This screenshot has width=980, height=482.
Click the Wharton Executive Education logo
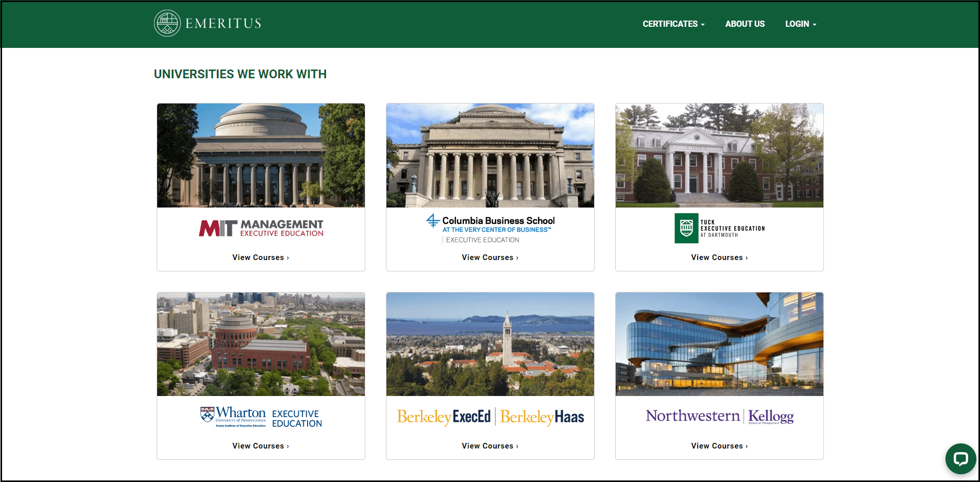point(261,417)
